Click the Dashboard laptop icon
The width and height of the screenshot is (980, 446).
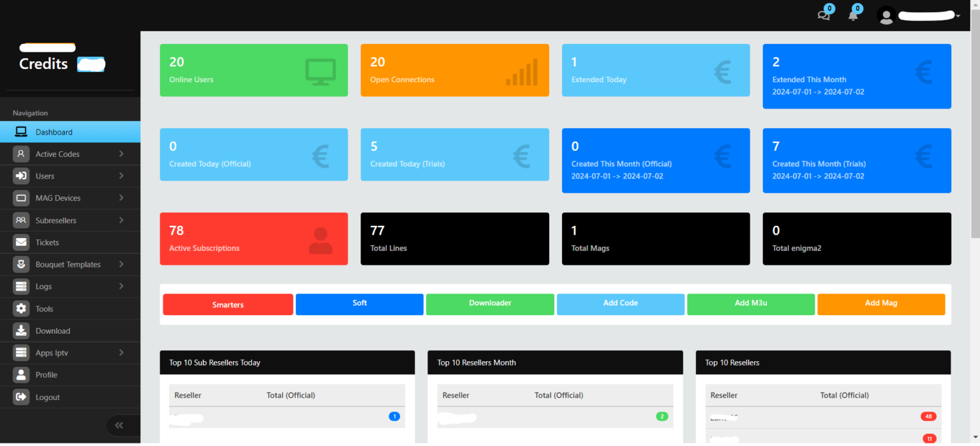tap(22, 132)
